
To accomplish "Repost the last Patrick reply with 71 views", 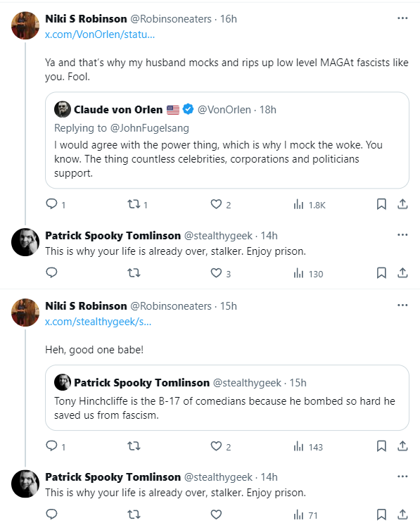I will click(x=134, y=515).
